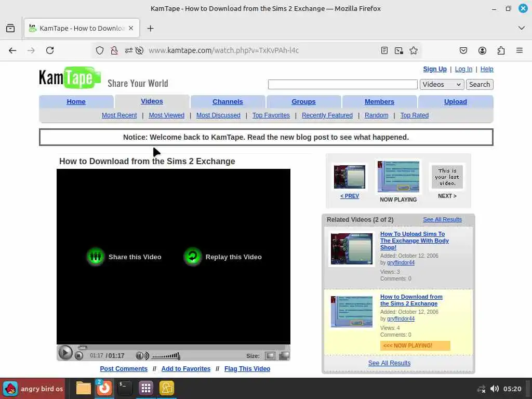
Task: Click the Sign Up link
Action: click(435, 69)
